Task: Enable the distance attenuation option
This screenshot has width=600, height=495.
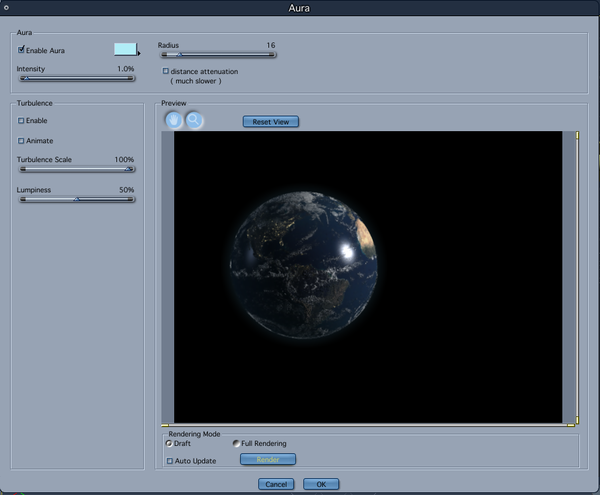Action: coord(166,71)
